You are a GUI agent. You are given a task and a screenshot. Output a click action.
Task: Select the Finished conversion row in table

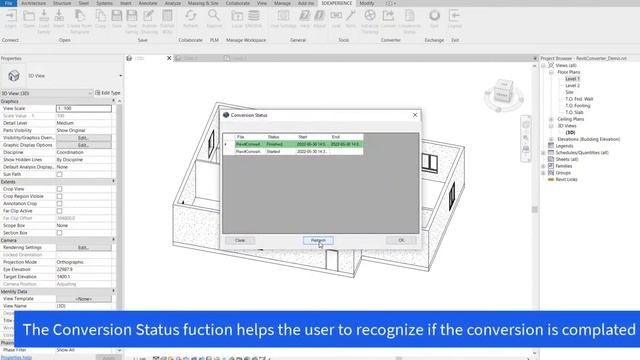[x=293, y=144]
